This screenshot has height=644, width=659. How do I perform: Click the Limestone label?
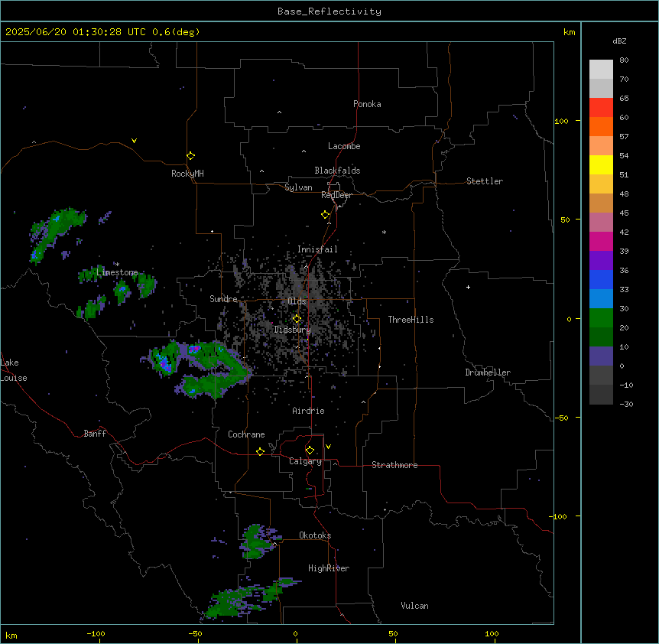[x=117, y=272]
